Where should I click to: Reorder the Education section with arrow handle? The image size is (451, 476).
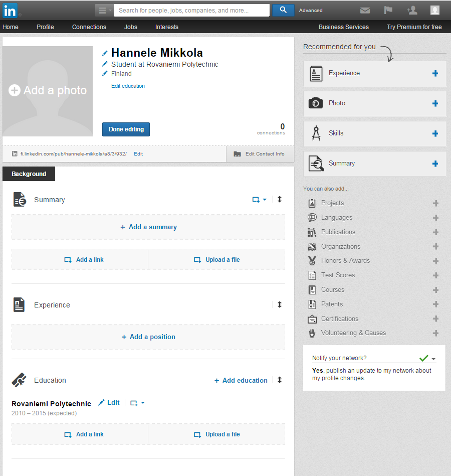coord(280,380)
